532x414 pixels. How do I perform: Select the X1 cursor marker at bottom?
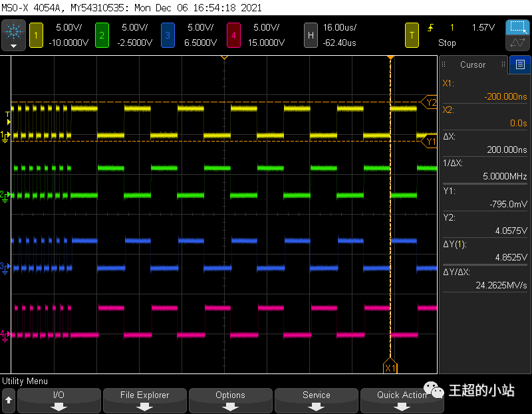390,367
